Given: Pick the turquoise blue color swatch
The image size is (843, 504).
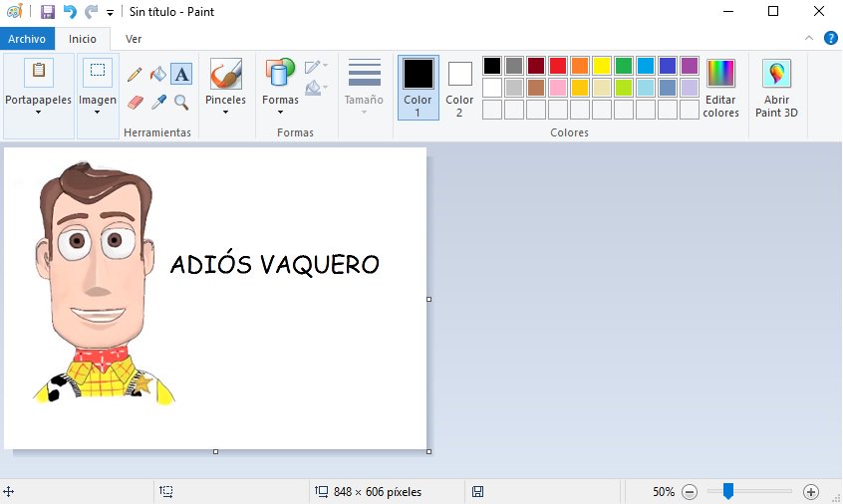Looking at the screenshot, I should (x=646, y=66).
